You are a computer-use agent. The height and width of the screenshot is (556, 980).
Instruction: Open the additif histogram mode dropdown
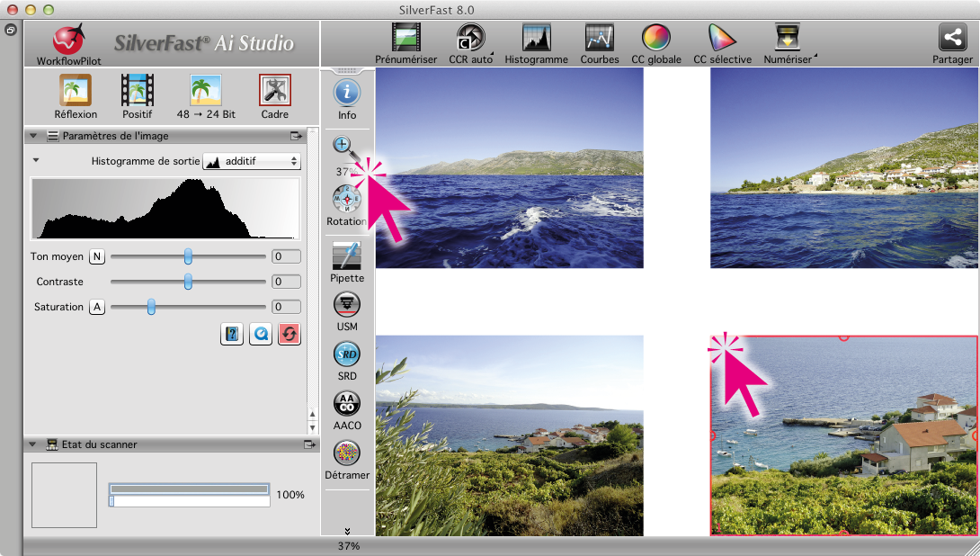(x=251, y=161)
